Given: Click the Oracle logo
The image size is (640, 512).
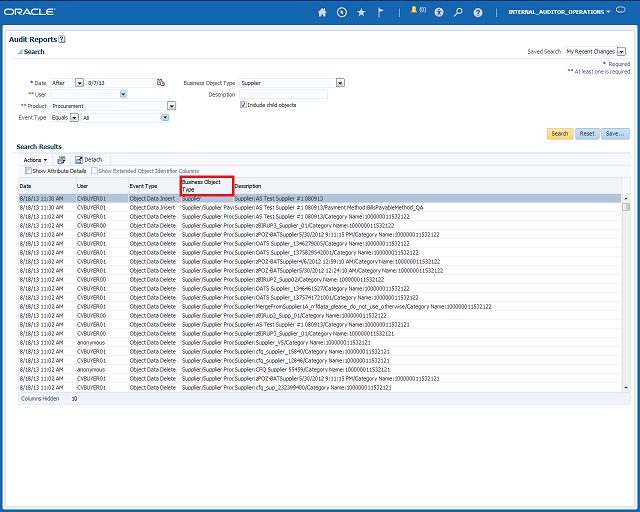Looking at the screenshot, I should click(x=29, y=12).
